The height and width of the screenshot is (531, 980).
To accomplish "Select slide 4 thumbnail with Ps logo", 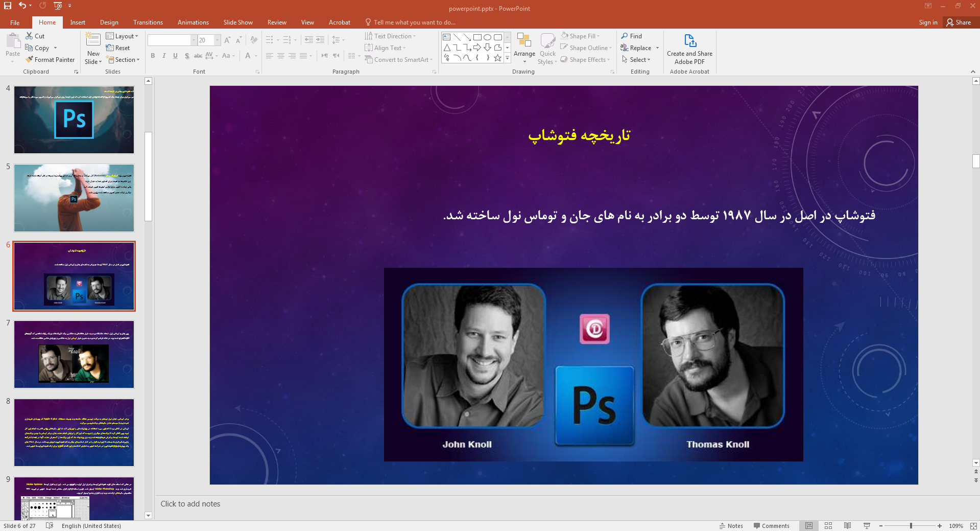I will [x=74, y=120].
